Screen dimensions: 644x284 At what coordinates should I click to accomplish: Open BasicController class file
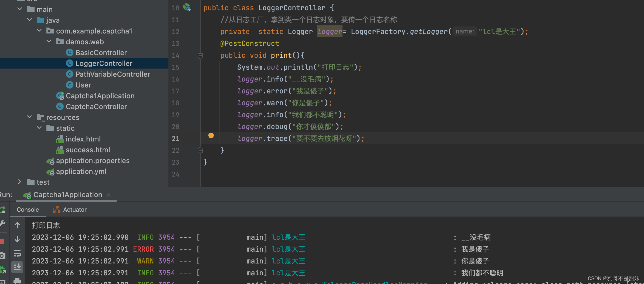pos(101,53)
